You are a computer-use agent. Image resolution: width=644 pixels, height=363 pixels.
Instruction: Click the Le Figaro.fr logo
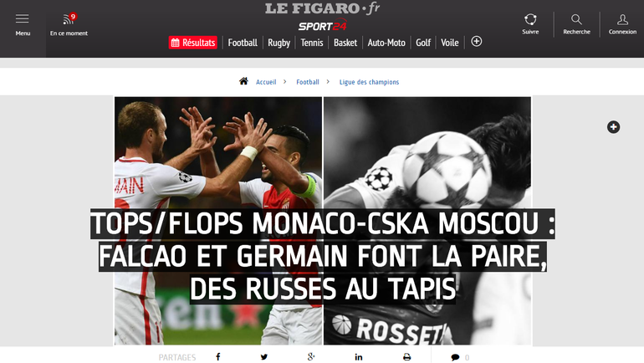(x=322, y=8)
